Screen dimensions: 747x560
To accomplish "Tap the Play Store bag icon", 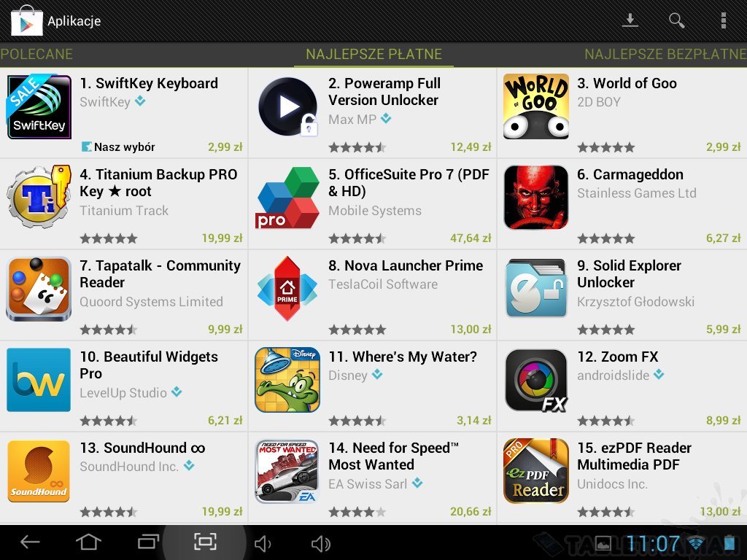I will pyautogui.click(x=26, y=20).
